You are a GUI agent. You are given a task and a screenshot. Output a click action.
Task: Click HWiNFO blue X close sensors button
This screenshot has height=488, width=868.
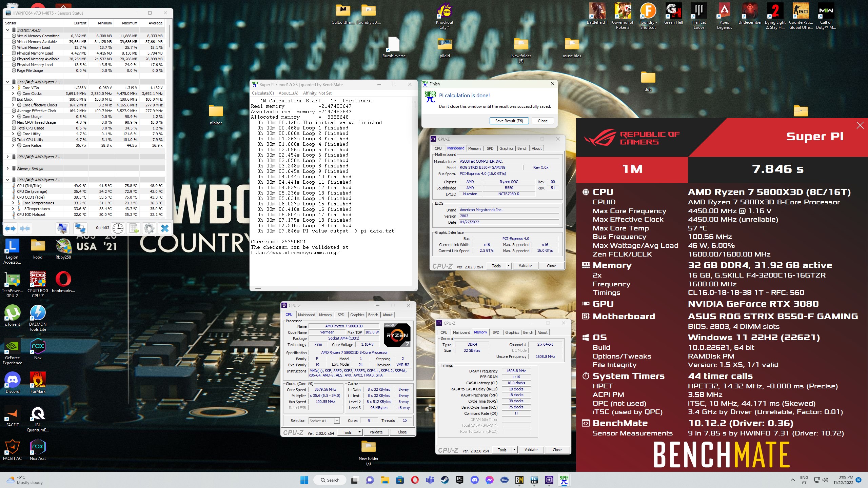(x=165, y=228)
